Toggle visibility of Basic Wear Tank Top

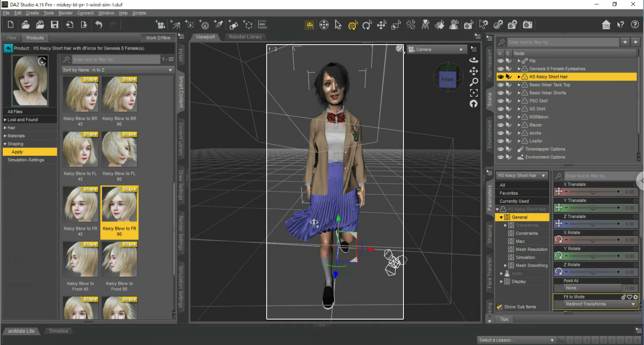[500, 85]
